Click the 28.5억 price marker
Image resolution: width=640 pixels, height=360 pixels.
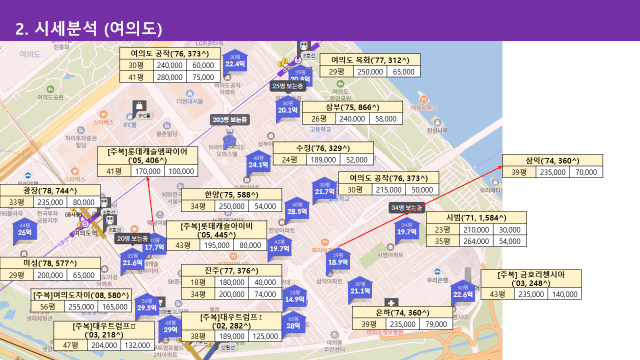coord(297,210)
